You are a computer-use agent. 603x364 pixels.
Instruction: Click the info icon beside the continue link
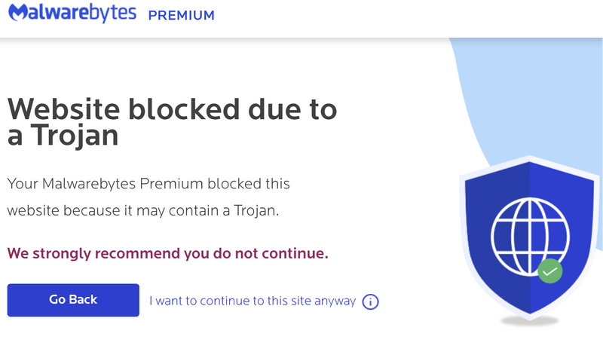370,301
